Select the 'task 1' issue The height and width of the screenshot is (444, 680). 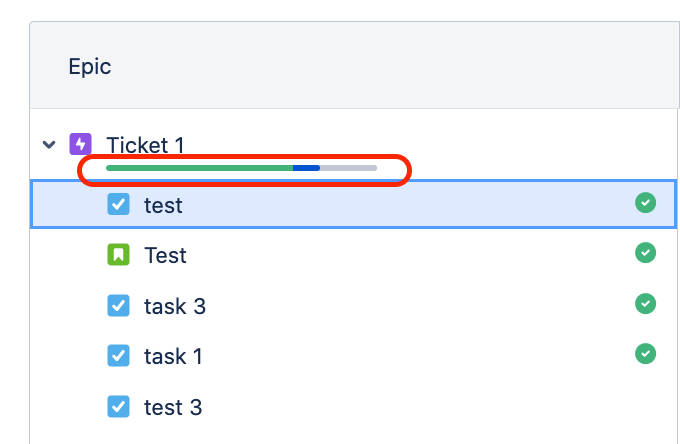(x=173, y=356)
